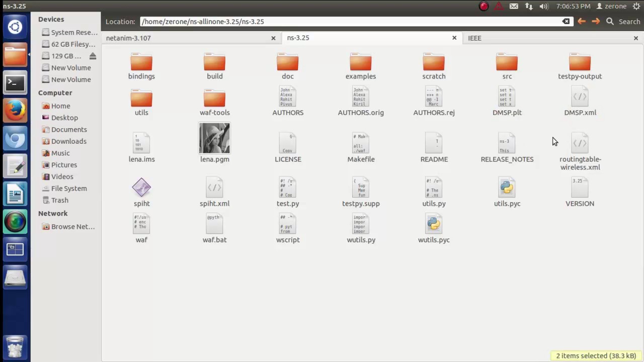644x362 pixels.
Task: Activate the ns-3.25 tab
Action: (371, 38)
